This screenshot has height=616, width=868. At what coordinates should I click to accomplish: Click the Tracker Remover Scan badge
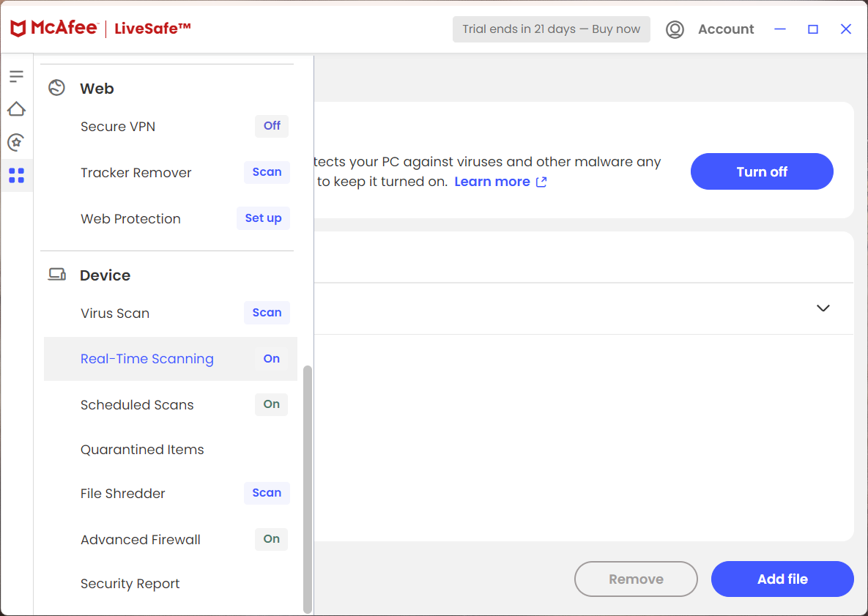tap(267, 172)
